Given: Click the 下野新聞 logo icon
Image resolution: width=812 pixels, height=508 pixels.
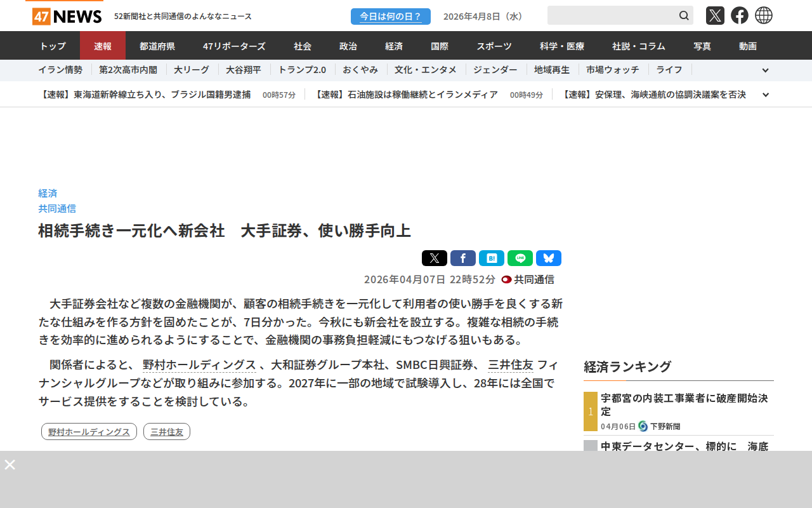Looking at the screenshot, I should 643,426.
